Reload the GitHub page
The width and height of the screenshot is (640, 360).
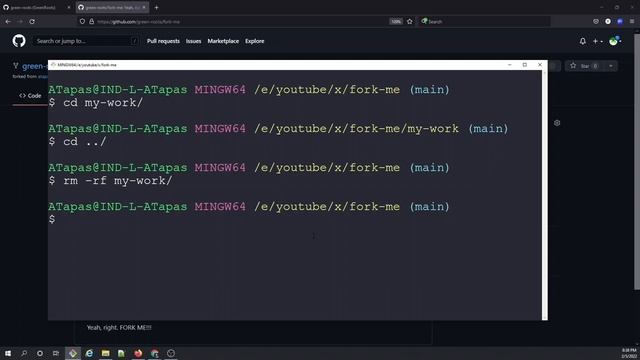pos(32,21)
